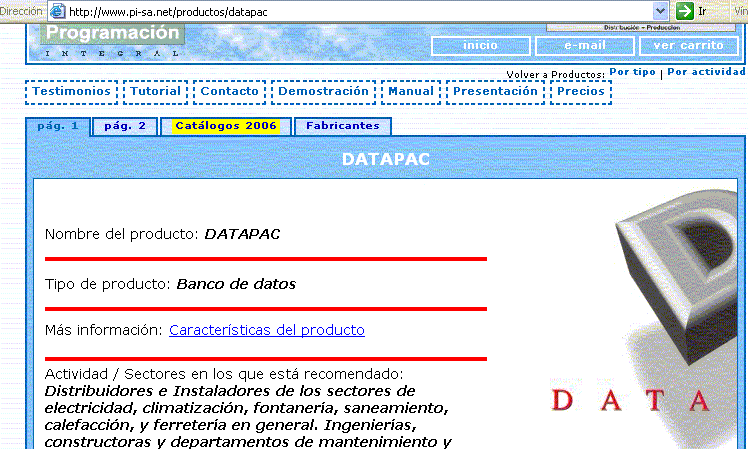Return to products Por tipo
This screenshot has width=748, height=449.
tap(633, 72)
